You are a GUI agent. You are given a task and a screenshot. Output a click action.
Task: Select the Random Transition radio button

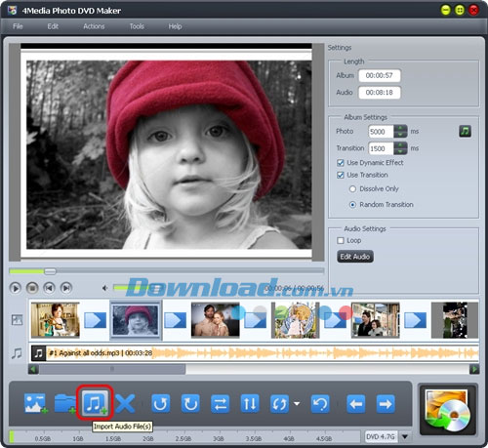coord(352,205)
